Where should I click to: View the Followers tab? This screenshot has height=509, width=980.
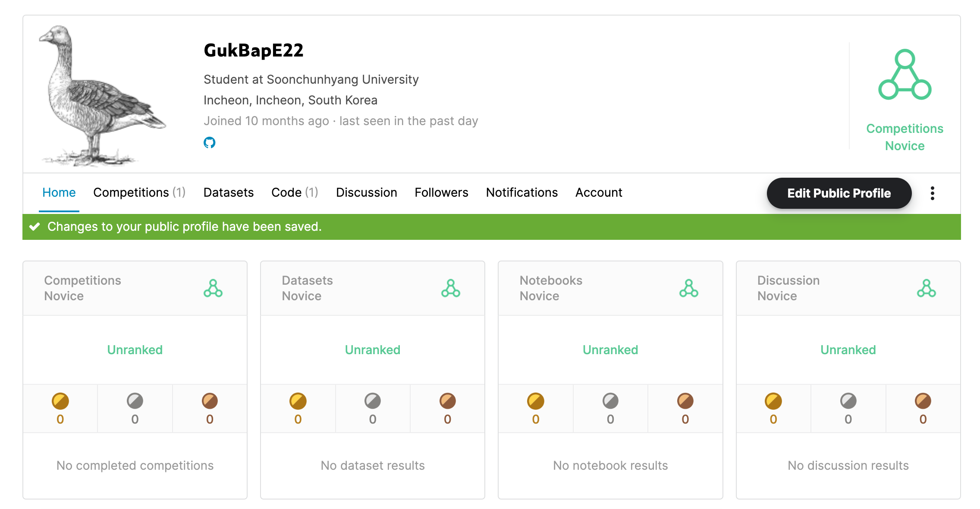click(442, 192)
